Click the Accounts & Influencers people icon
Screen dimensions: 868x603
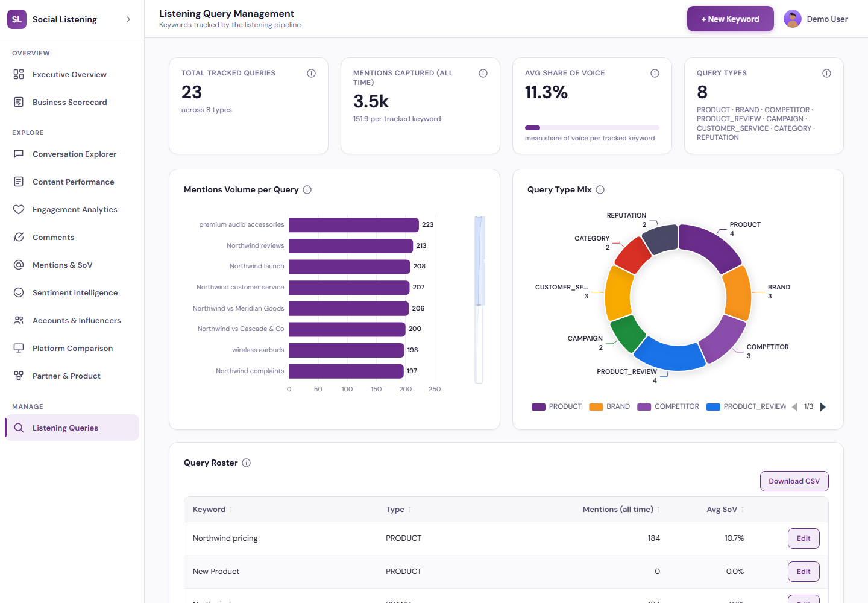[x=19, y=320]
